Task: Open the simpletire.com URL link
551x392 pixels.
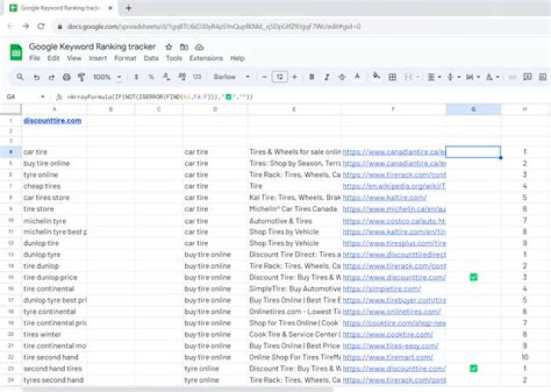Action: pyautogui.click(x=381, y=289)
